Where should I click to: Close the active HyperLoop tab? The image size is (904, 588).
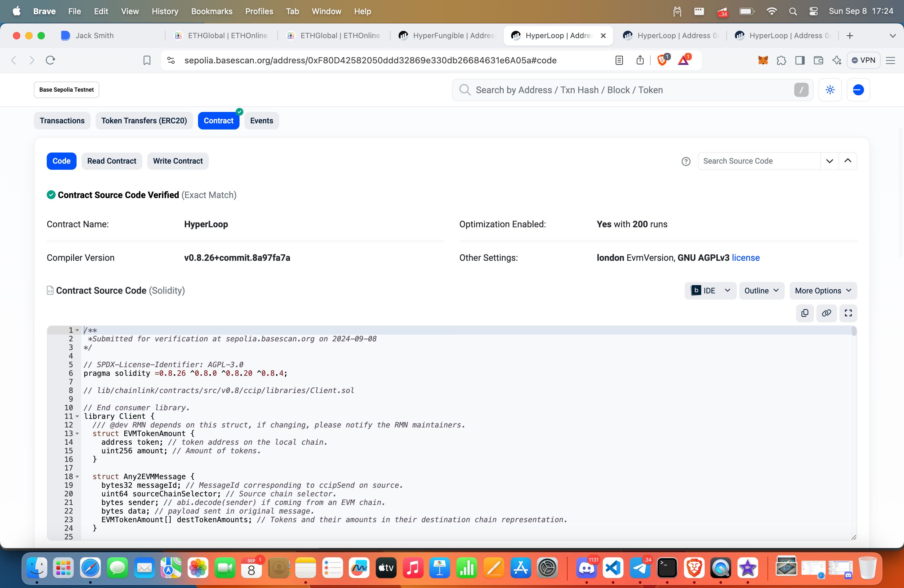(x=603, y=36)
